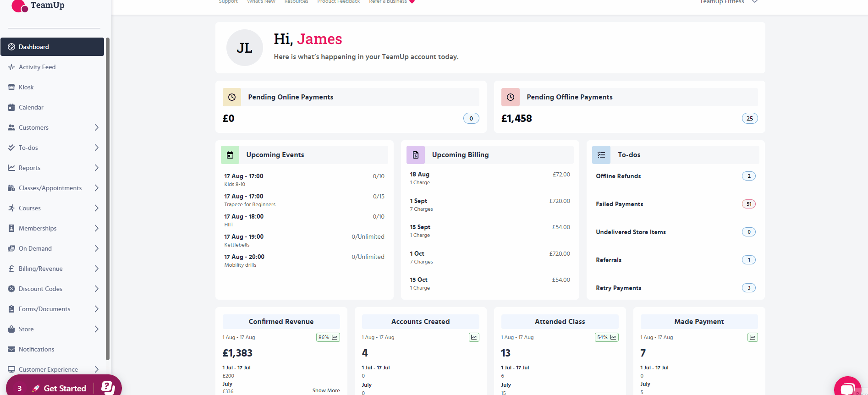Click the To-dos checklist icon
Screen dimensions: 868x395
[x=601, y=155]
